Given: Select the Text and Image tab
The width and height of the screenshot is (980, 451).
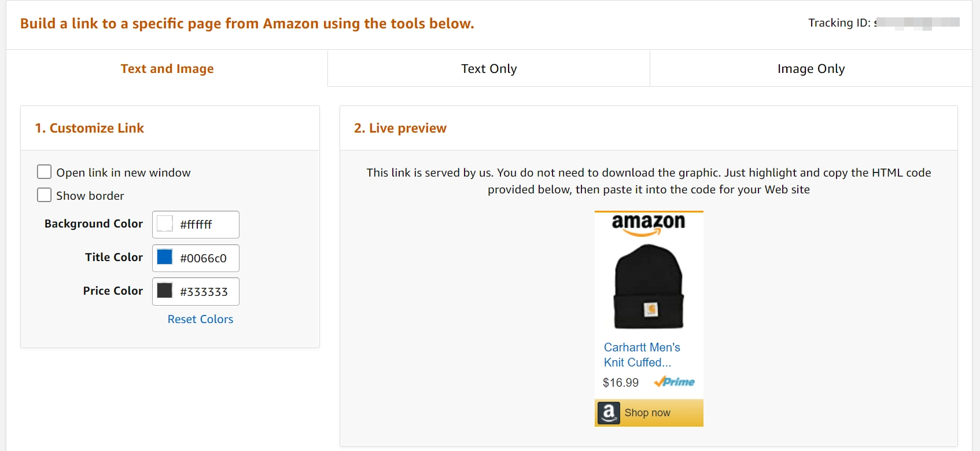Looking at the screenshot, I should click(x=167, y=68).
